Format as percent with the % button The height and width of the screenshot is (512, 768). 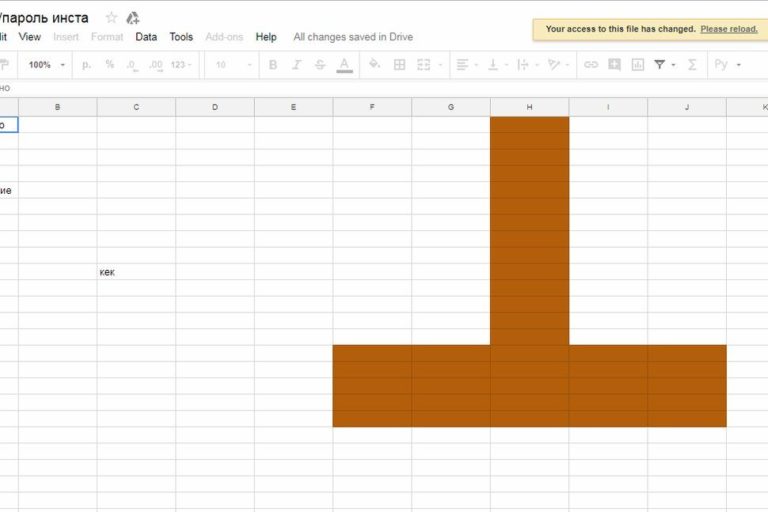coord(110,65)
